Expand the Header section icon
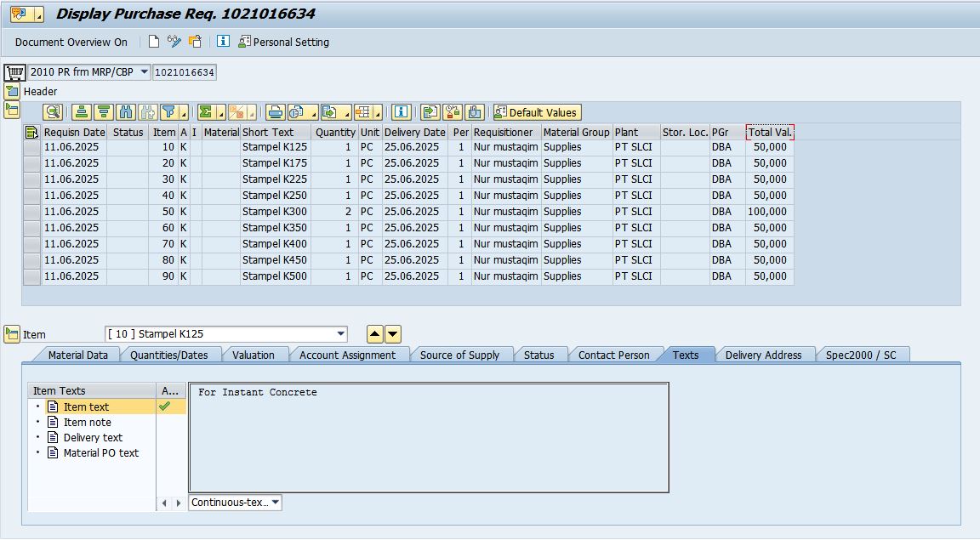Screen dimensions: 980x540 [12, 92]
